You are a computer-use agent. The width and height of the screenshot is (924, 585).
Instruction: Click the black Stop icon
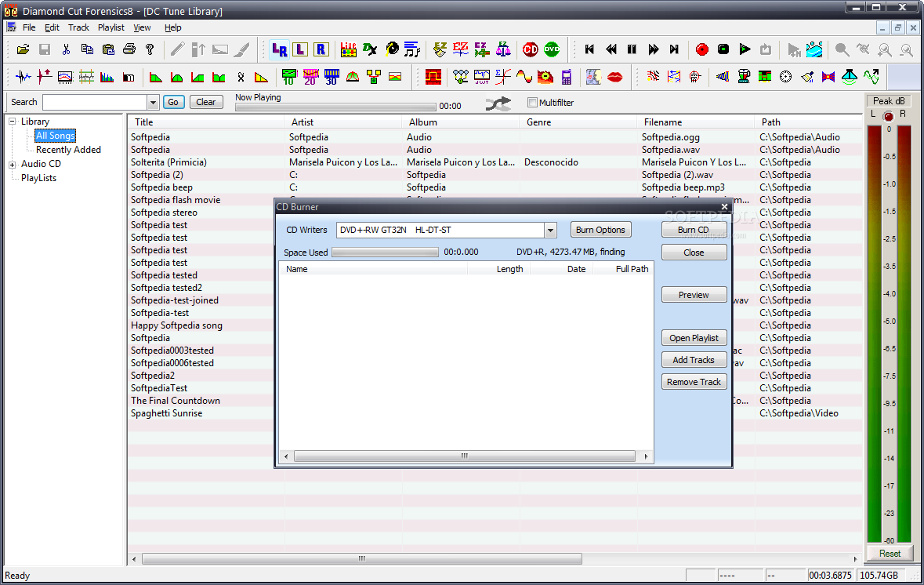pos(723,49)
